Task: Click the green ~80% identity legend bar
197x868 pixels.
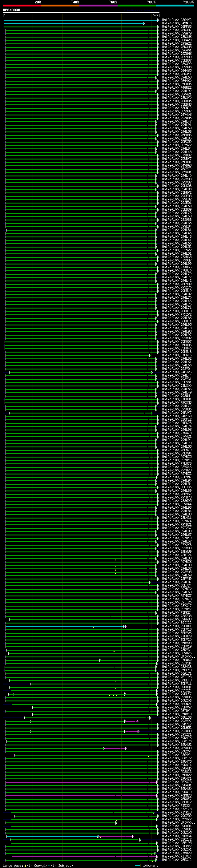Action: pos(137,6)
